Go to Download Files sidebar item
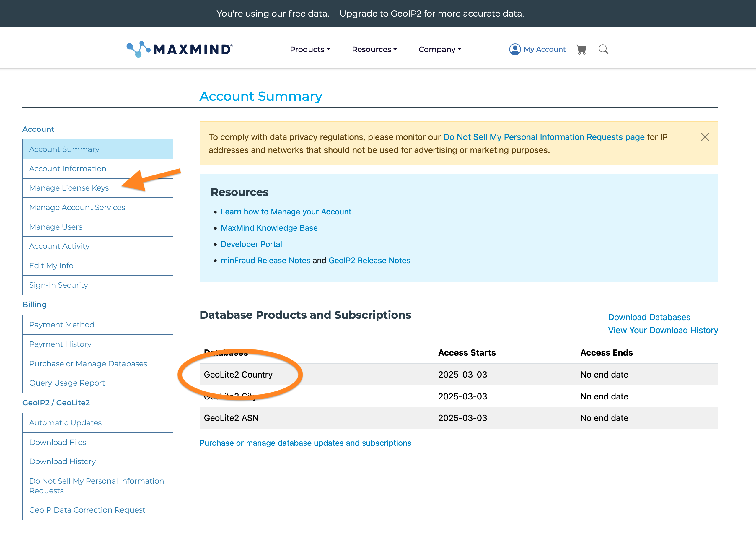Screen dimensions: 756x553 pos(58,442)
